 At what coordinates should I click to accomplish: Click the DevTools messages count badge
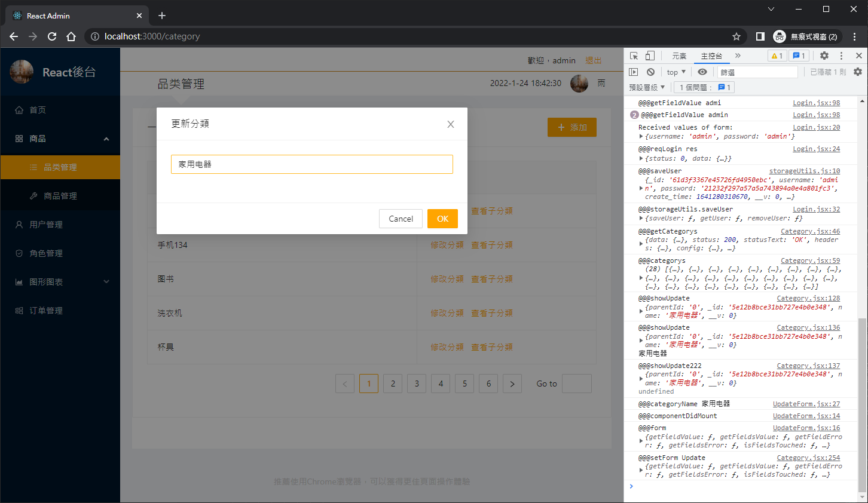(x=799, y=56)
